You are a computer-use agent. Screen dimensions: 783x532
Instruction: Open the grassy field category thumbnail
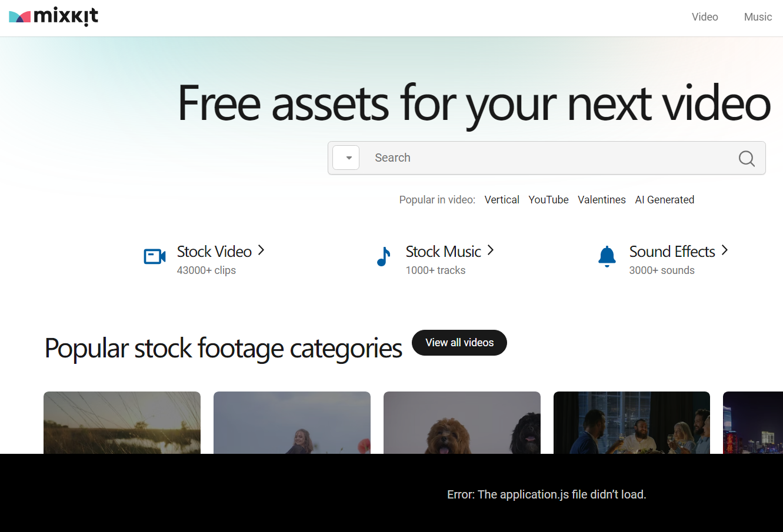(122, 423)
